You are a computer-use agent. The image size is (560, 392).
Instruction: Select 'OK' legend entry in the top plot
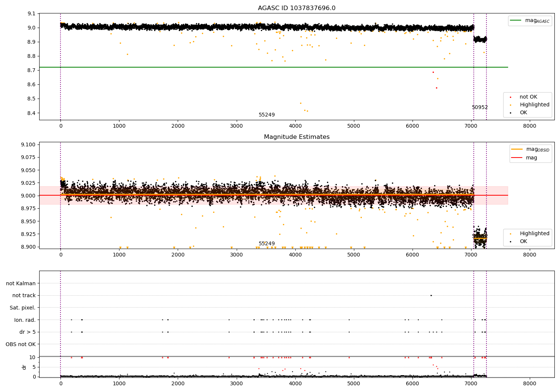[523, 113]
